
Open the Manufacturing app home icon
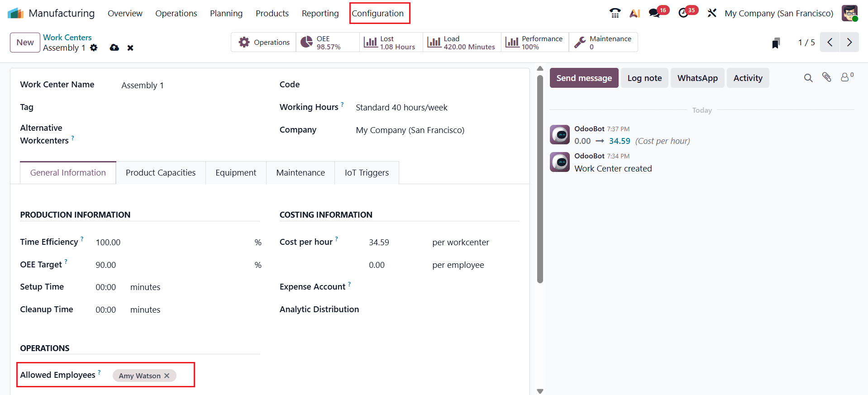pos(15,13)
